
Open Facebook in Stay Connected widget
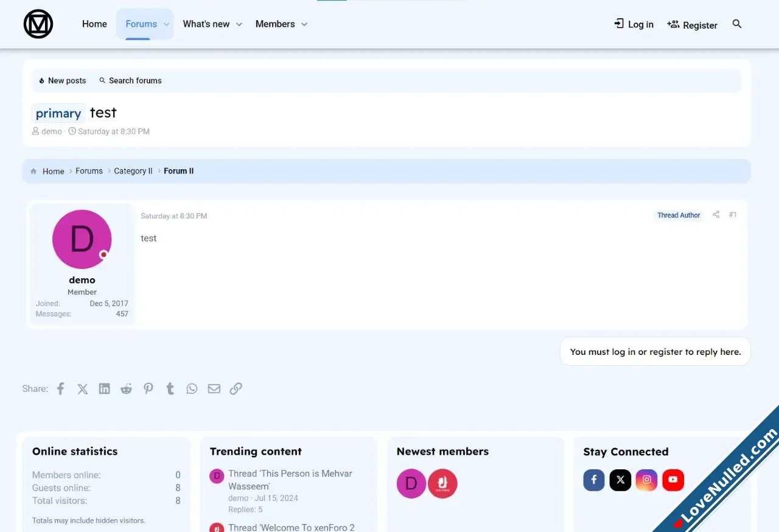point(594,480)
